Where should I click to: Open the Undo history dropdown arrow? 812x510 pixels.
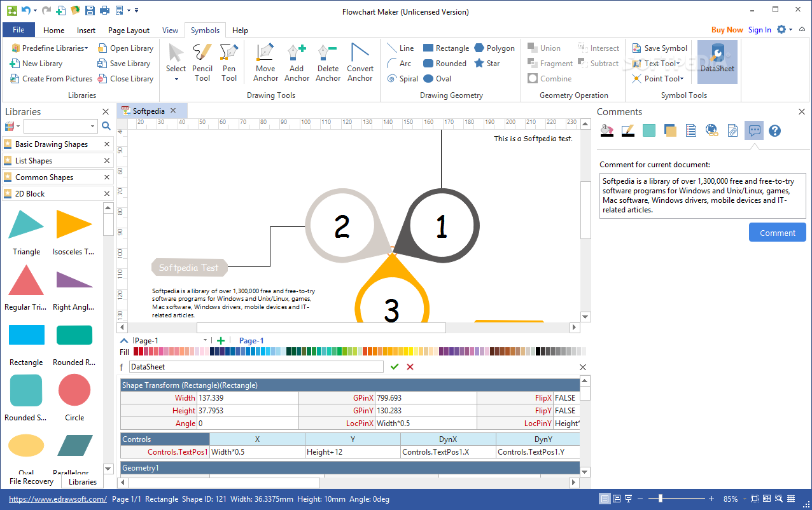pos(34,11)
